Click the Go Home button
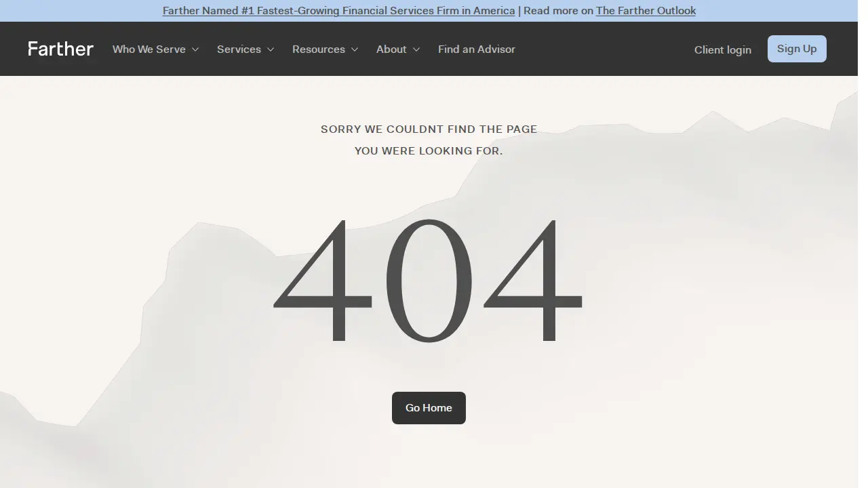This screenshot has height=488, width=868. 429,408
